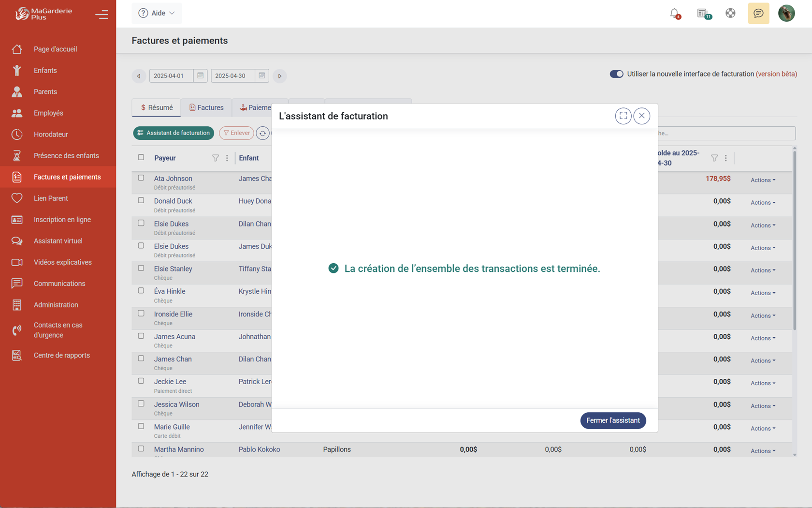Screen dimensions: 812x508
Task: Open the invoices icon showing 11 badge
Action: pos(702,13)
